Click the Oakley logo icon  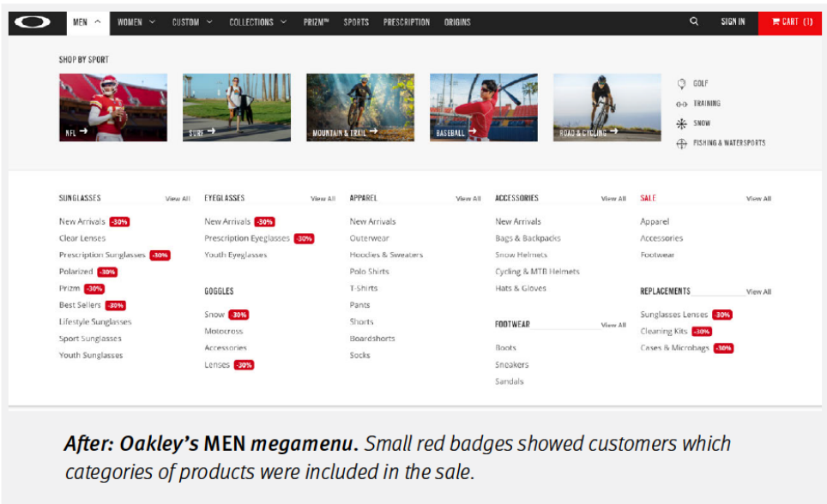pos(38,22)
